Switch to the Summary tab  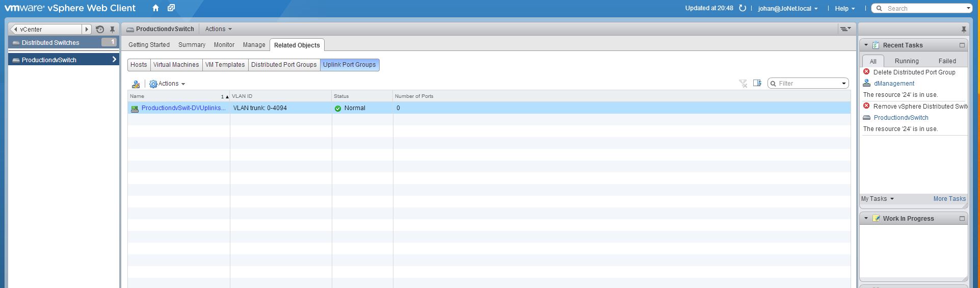click(x=192, y=45)
